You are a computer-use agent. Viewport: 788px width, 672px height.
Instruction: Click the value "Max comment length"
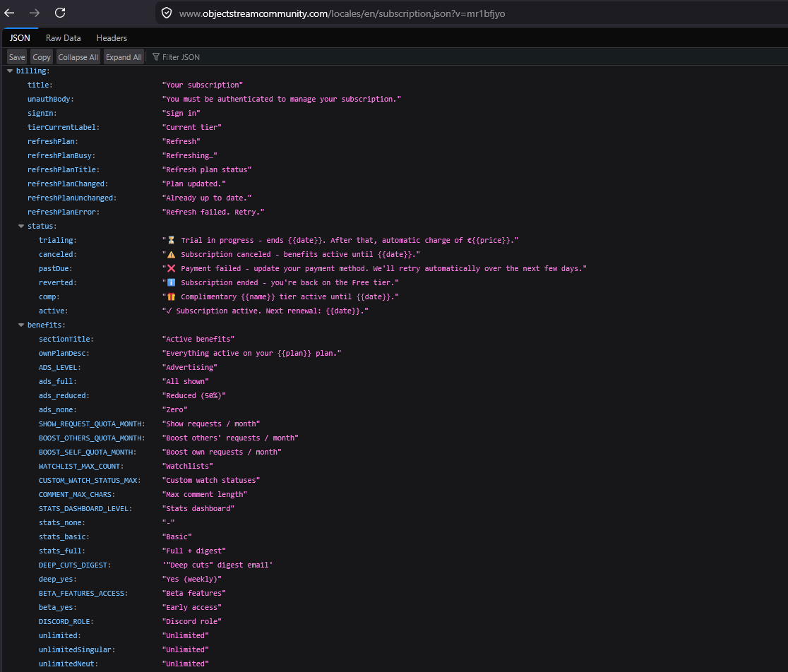click(x=205, y=495)
